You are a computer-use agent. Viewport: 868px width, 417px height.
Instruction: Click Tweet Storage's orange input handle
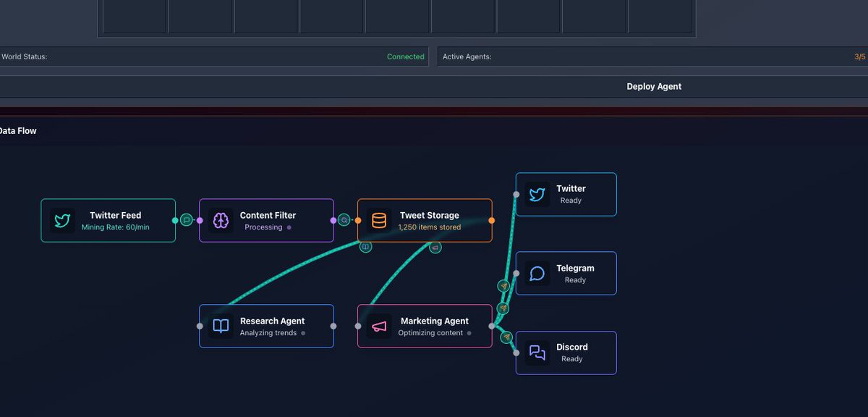pyautogui.click(x=358, y=220)
